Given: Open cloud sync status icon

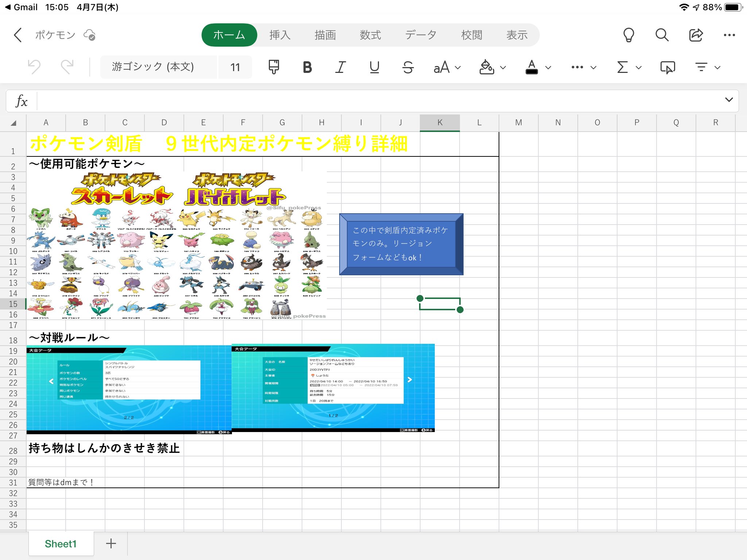Looking at the screenshot, I should [89, 35].
